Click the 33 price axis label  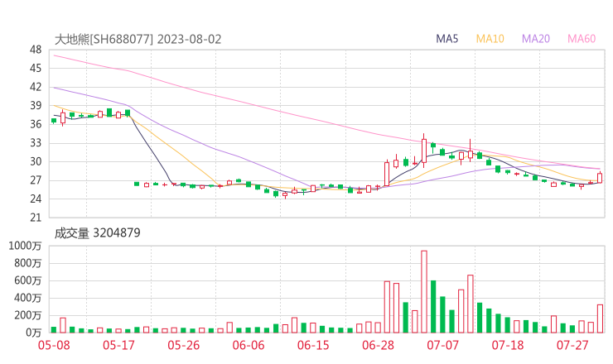point(36,143)
